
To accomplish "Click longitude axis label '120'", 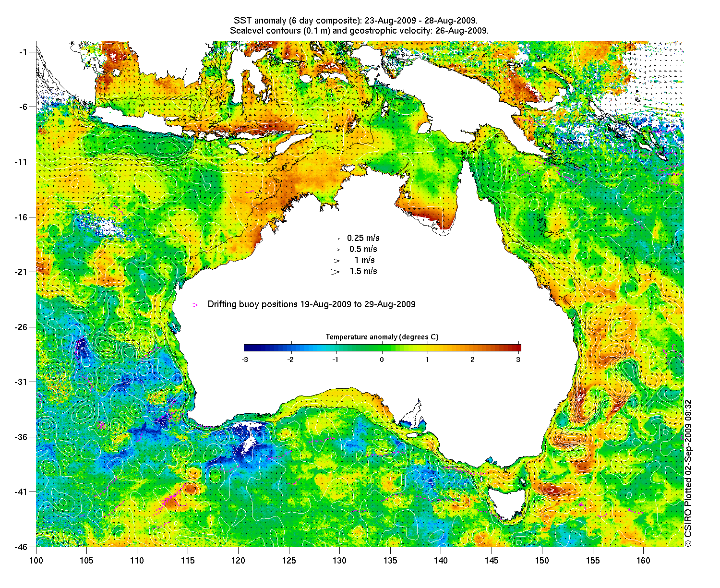I will pyautogui.click(x=239, y=560).
